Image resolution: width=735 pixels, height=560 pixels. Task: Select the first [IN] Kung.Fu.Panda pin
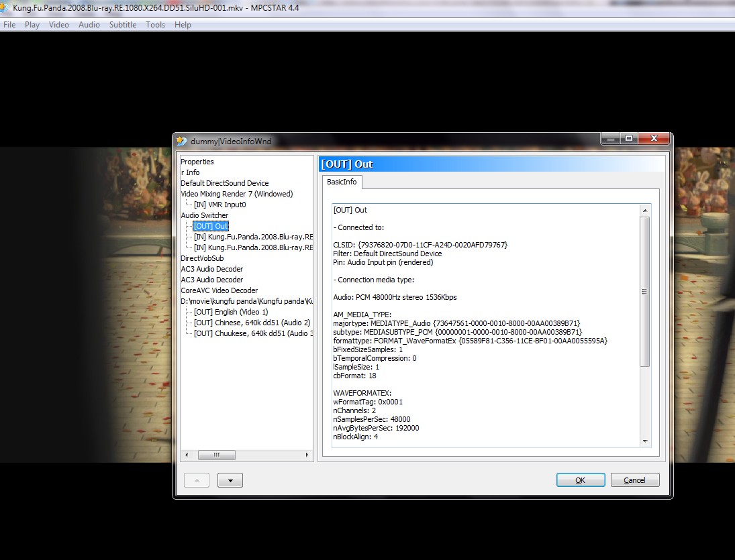253,237
